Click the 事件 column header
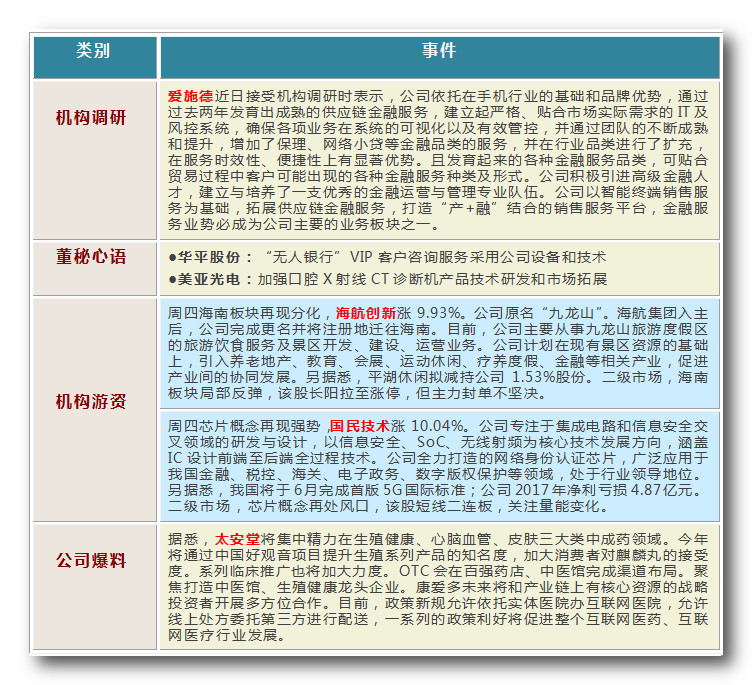 pos(438,52)
